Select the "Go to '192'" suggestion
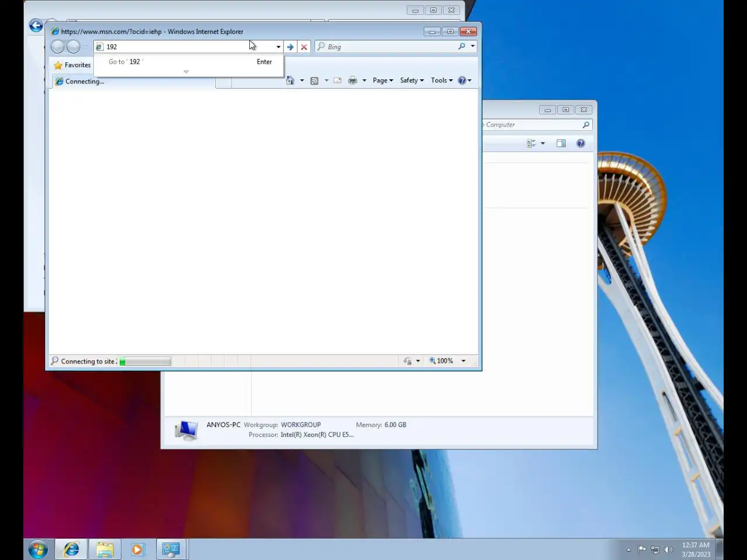The image size is (747, 560). pos(189,62)
